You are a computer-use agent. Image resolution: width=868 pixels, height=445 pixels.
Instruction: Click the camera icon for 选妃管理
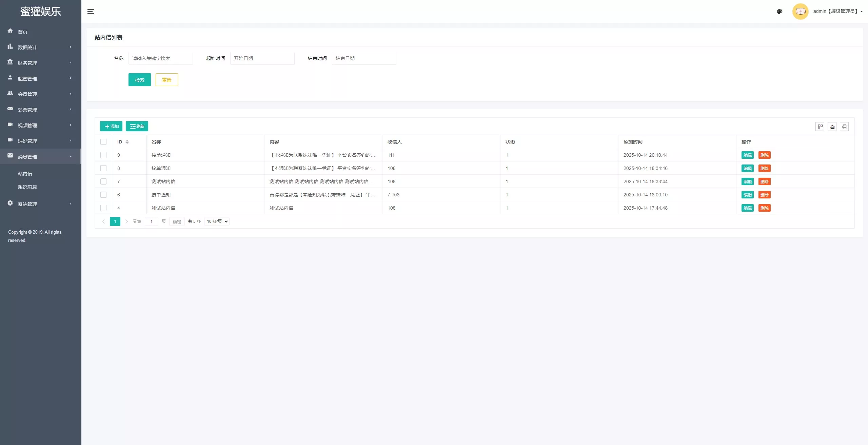(x=10, y=140)
